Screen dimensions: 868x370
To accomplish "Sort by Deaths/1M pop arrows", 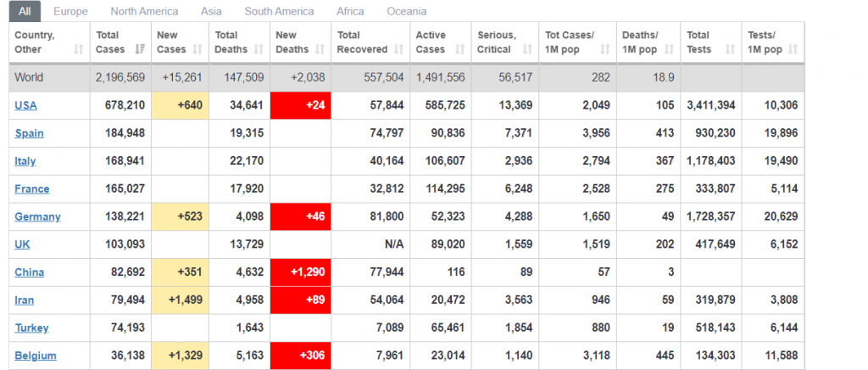I will click(668, 49).
